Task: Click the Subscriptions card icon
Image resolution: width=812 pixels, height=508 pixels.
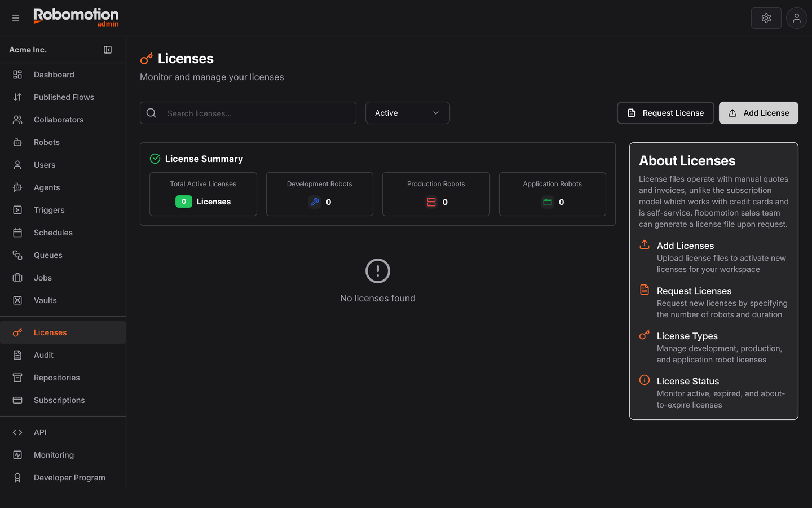Action: coord(17,400)
